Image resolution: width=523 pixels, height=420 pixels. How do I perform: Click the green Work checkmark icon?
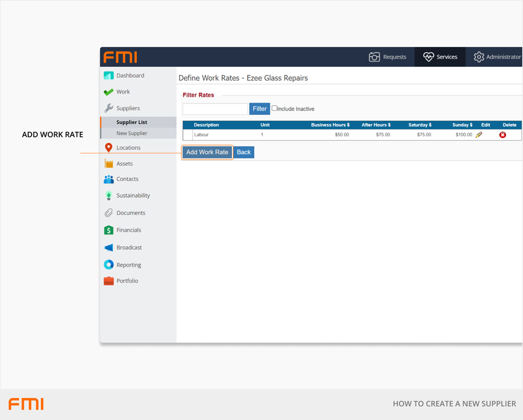click(x=108, y=92)
